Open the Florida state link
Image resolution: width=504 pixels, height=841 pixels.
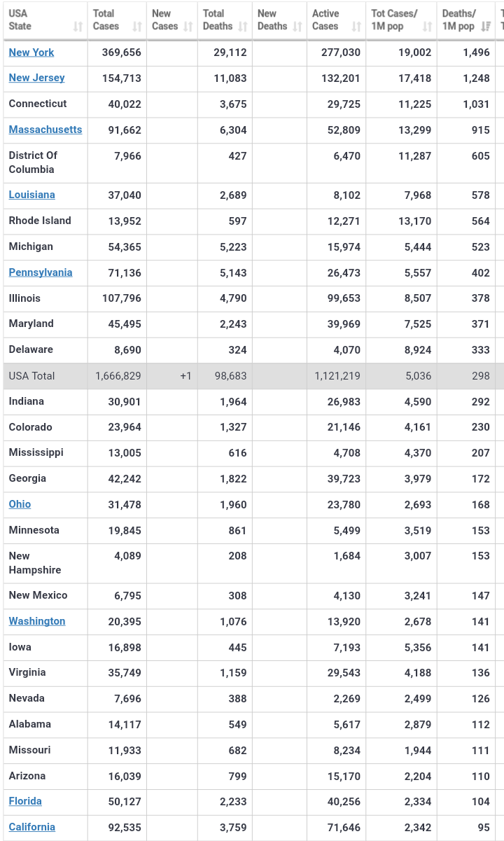click(x=25, y=801)
